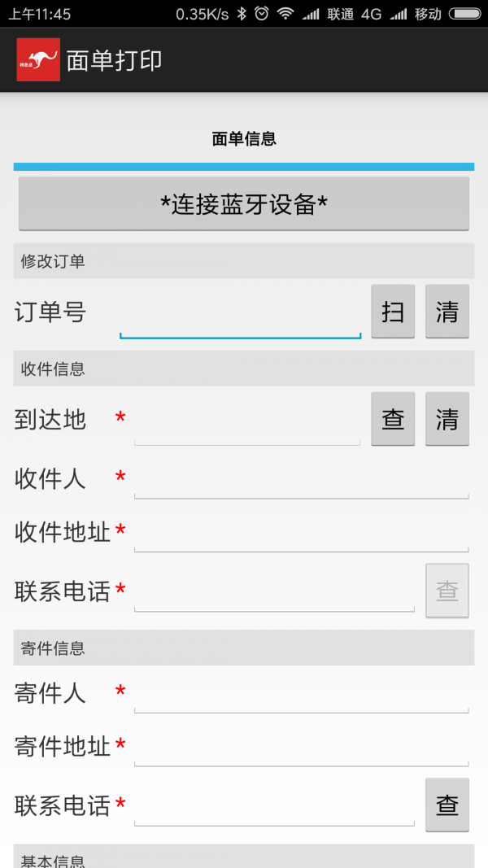Tap the 清 clear button beside 到达地
The width and height of the screenshot is (488, 868).
click(x=447, y=419)
